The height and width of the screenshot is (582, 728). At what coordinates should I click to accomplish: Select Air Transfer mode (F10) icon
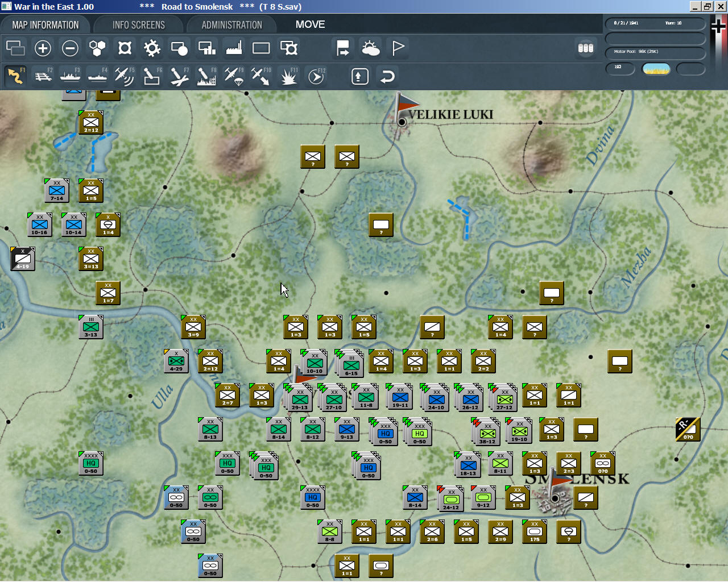(261, 76)
